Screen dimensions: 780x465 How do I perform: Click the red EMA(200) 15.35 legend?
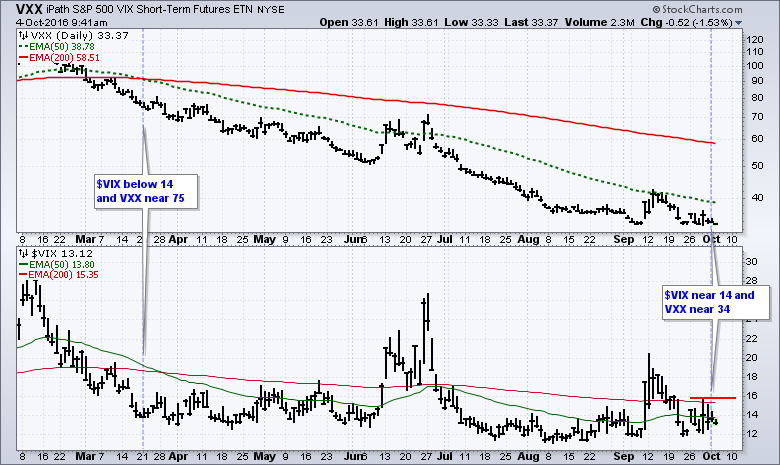tap(58, 275)
